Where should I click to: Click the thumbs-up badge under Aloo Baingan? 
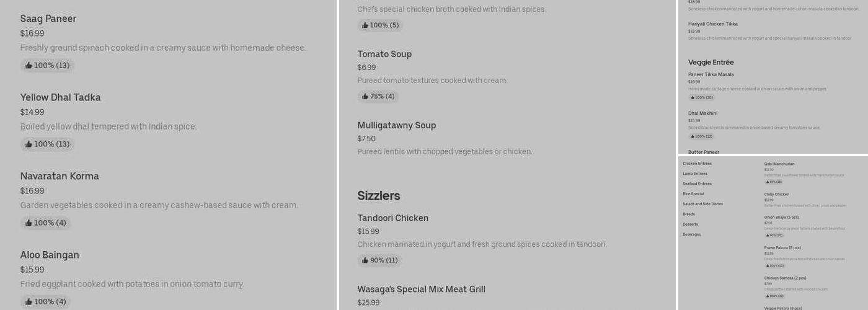pyautogui.click(x=45, y=302)
